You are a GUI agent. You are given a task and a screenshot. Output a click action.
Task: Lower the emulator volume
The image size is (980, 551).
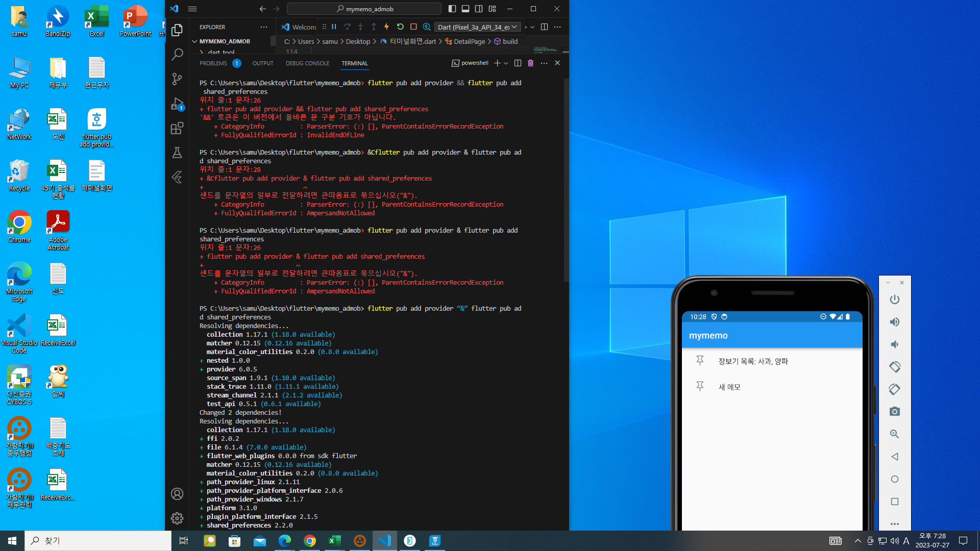895,344
